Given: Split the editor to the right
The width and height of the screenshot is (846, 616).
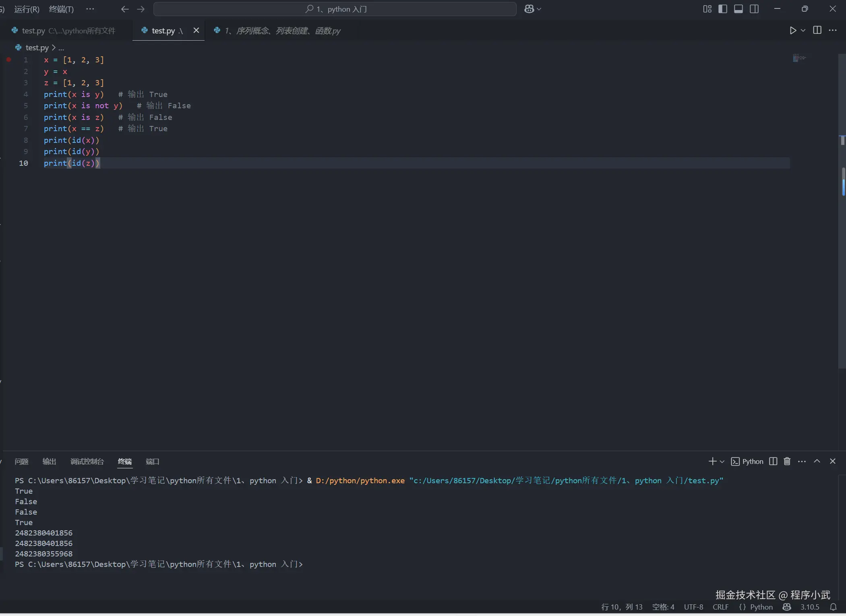Looking at the screenshot, I should 817,31.
